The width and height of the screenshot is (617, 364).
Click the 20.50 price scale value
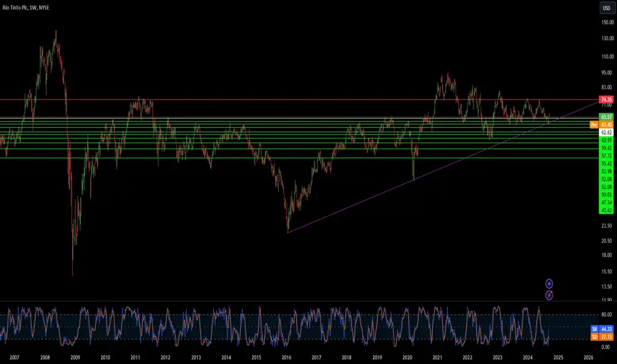(x=606, y=241)
